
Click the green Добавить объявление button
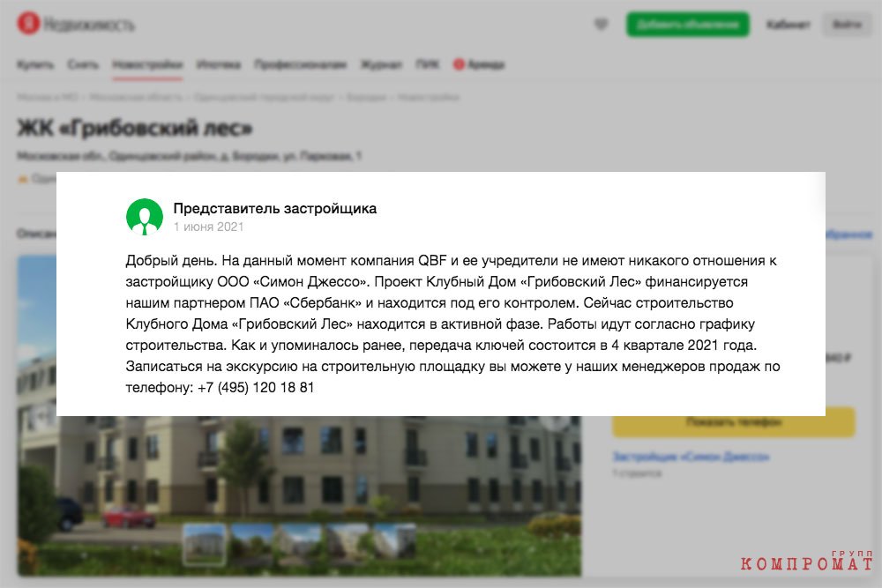[687, 25]
